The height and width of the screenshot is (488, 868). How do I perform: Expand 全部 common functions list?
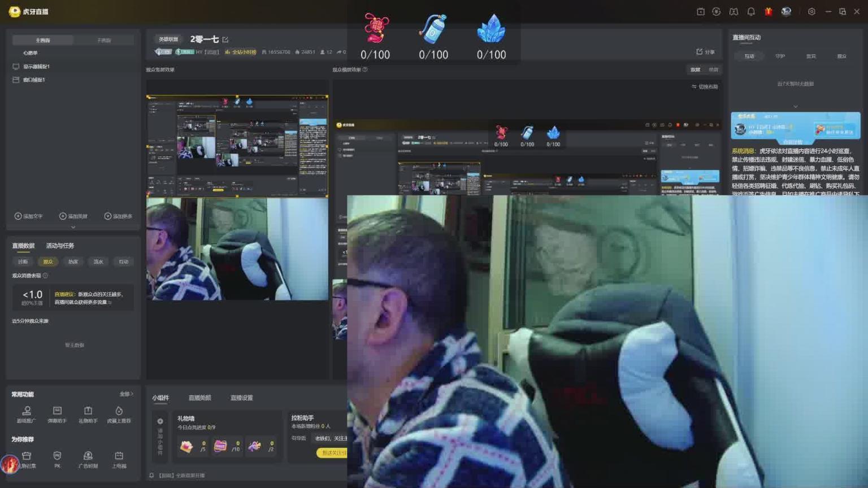pos(126,394)
